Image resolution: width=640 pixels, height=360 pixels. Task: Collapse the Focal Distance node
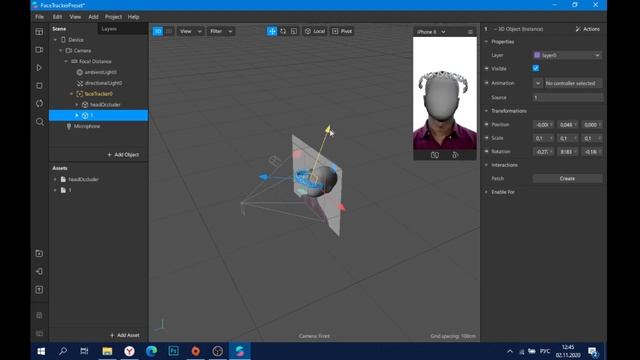point(66,61)
